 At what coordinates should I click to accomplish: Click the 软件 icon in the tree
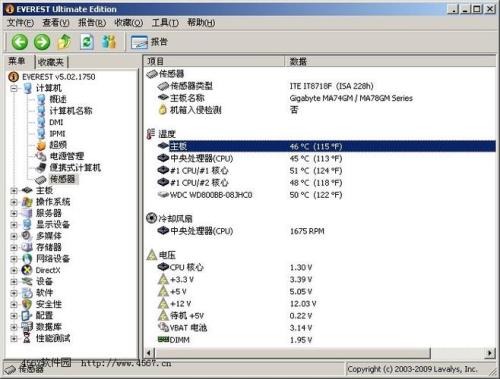tap(27, 293)
